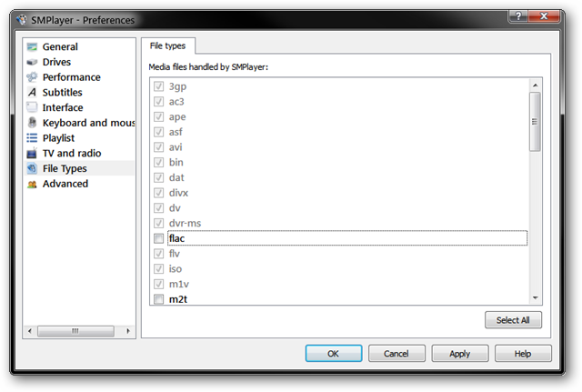Open the Performance preferences section
The height and width of the screenshot is (392, 582).
pos(71,77)
